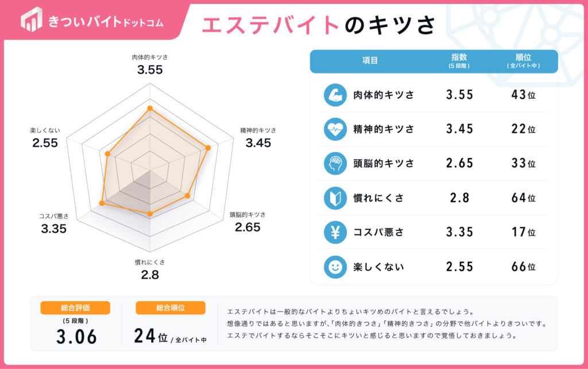The image size is (588, 369).
Task: Click the radar chart point for 精神的キツさ
Action: point(208,148)
